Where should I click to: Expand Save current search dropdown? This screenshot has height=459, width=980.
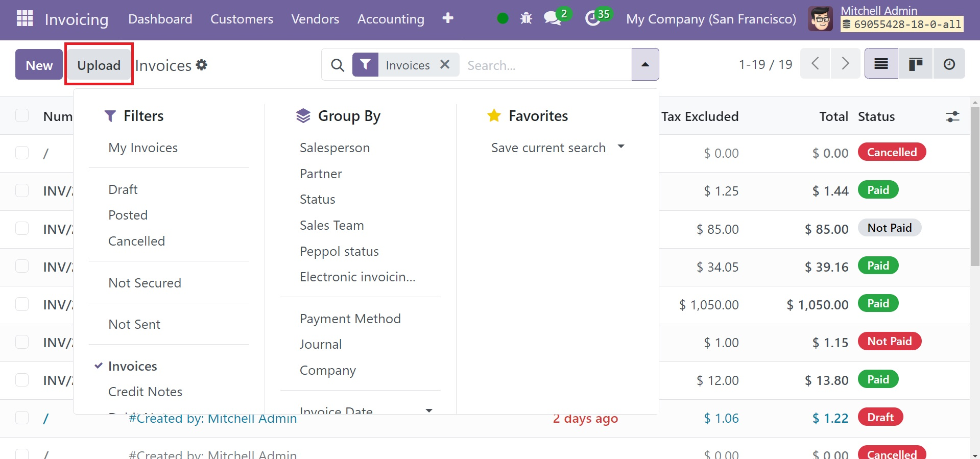coord(558,148)
